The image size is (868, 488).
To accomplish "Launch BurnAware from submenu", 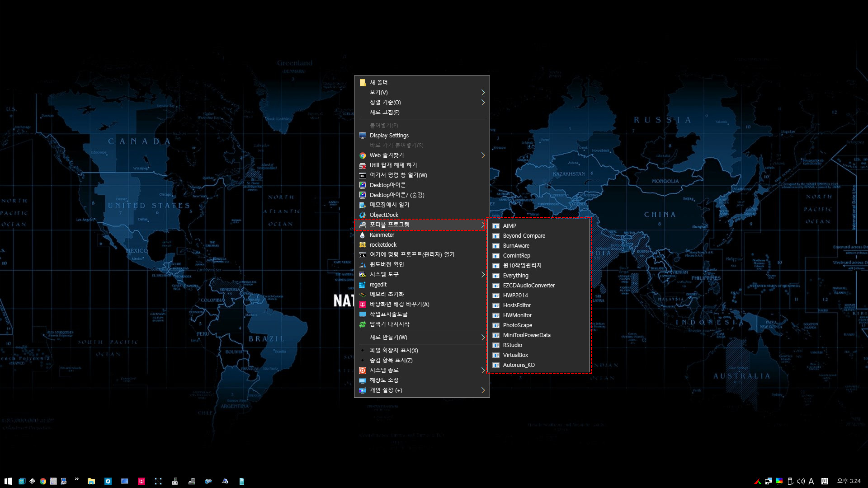I will [x=539, y=245].
